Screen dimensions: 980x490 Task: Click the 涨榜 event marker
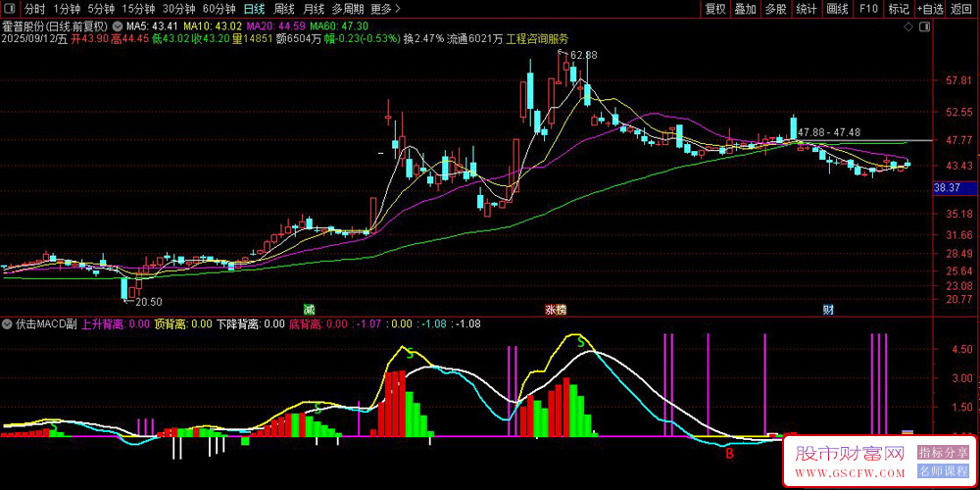point(556,310)
